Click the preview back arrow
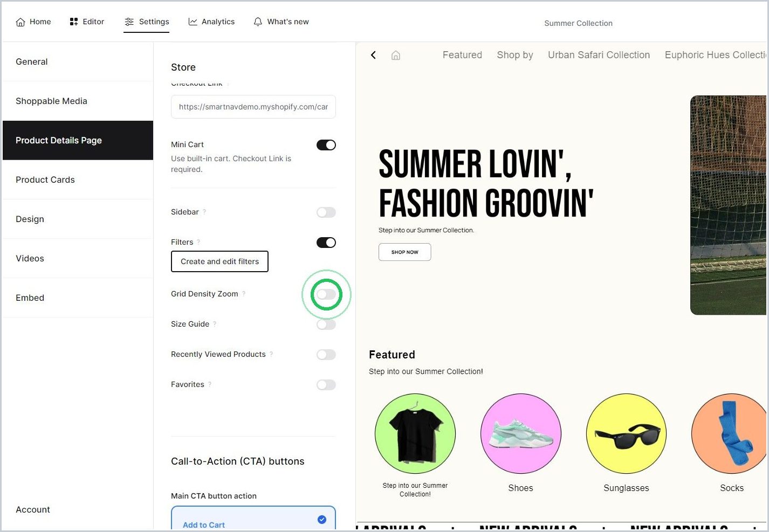This screenshot has height=532, width=769. click(373, 55)
